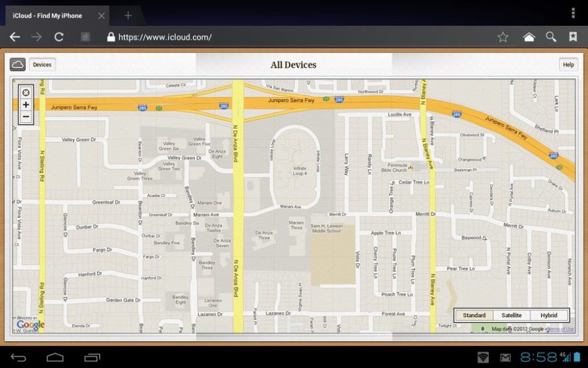Screen dimensions: 588x368
Task: Click the Sam H. Lawson Middle School label
Action: point(327,228)
